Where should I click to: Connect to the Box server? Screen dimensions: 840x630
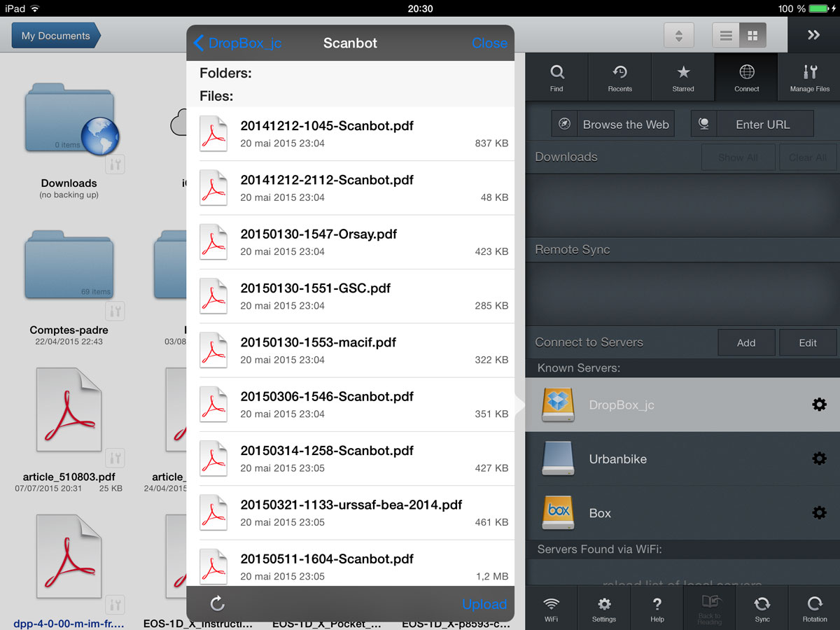(682, 513)
